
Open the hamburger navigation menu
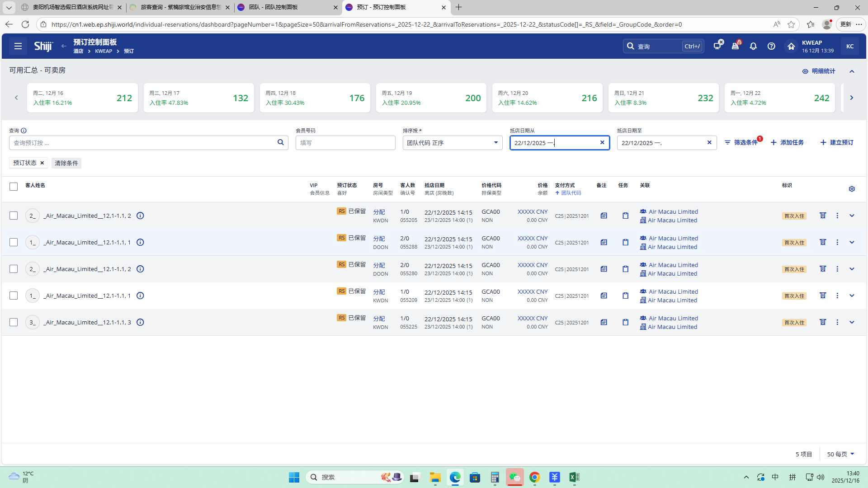tap(18, 46)
